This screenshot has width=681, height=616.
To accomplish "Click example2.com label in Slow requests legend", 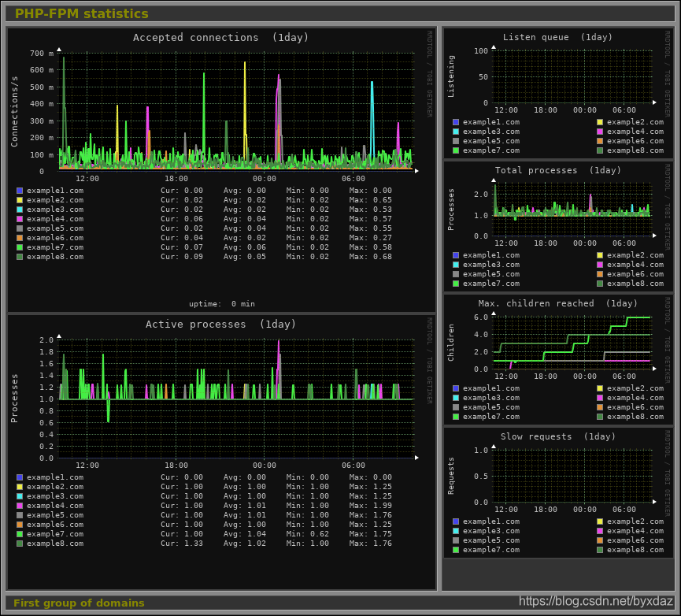I will click(x=635, y=521).
